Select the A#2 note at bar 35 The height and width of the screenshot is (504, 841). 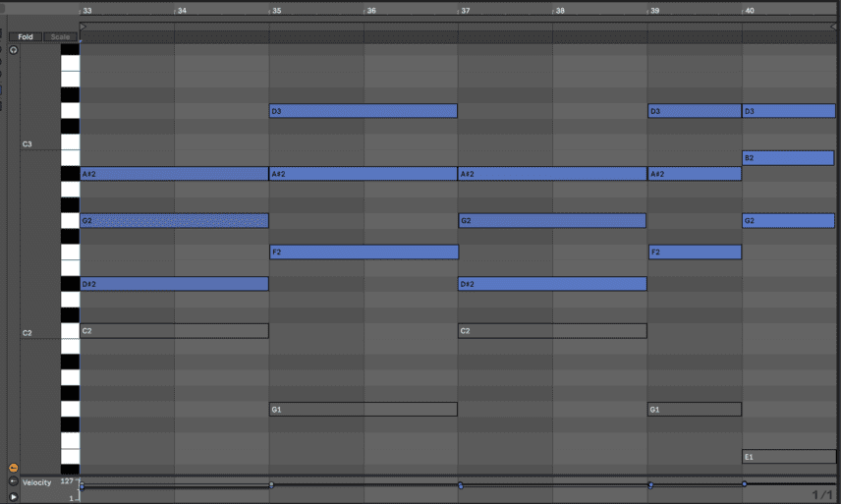pos(364,174)
